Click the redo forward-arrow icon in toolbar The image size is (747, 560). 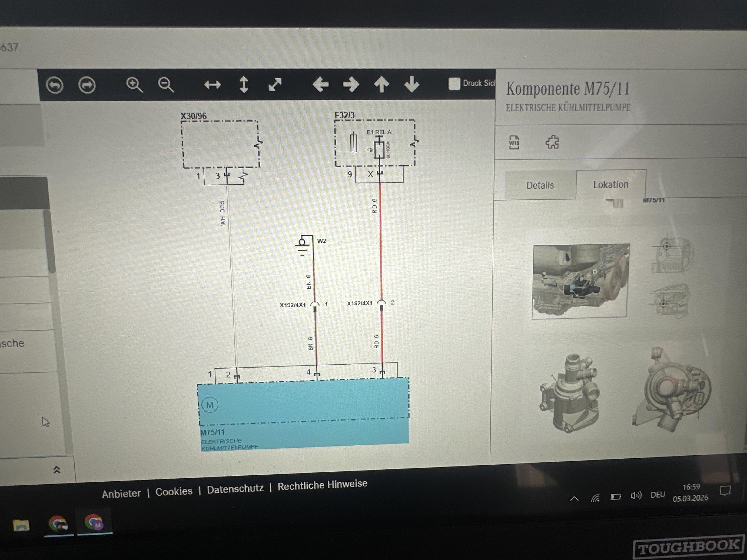(x=87, y=85)
